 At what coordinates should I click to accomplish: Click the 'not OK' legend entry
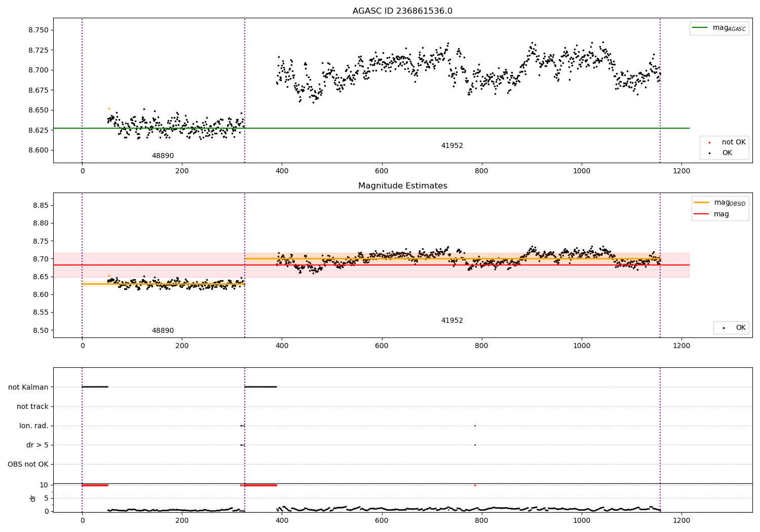coord(727,142)
